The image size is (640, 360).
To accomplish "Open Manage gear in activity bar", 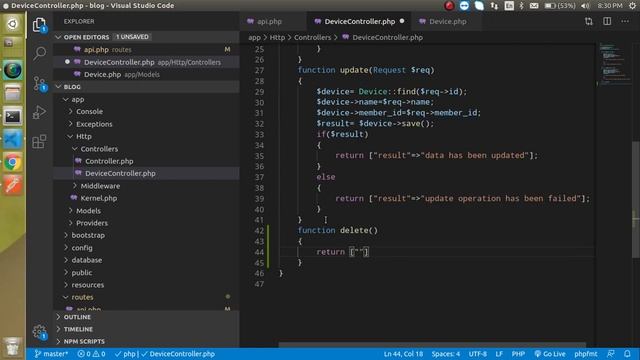I will point(40,332).
